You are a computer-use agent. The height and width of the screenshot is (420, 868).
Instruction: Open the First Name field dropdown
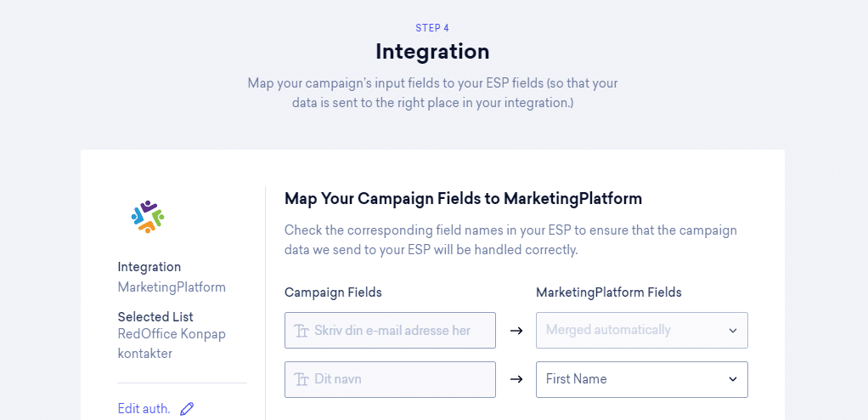pyautogui.click(x=641, y=379)
